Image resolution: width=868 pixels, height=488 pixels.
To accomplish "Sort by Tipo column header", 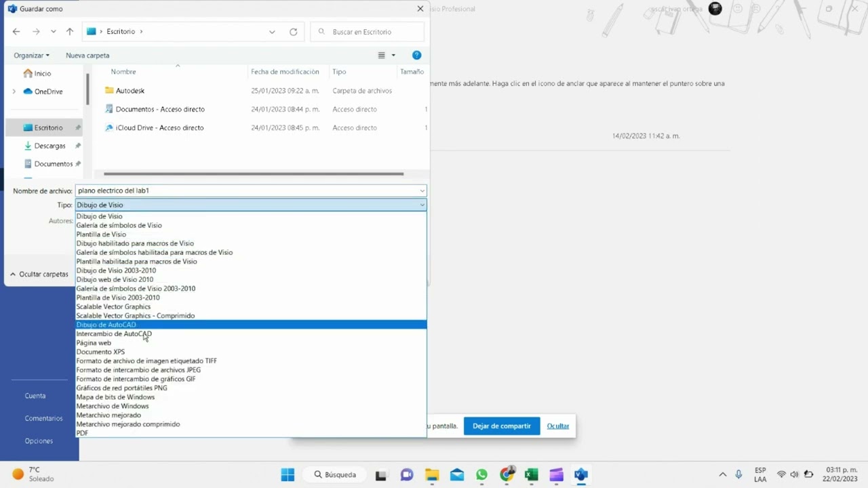I will 339,72.
